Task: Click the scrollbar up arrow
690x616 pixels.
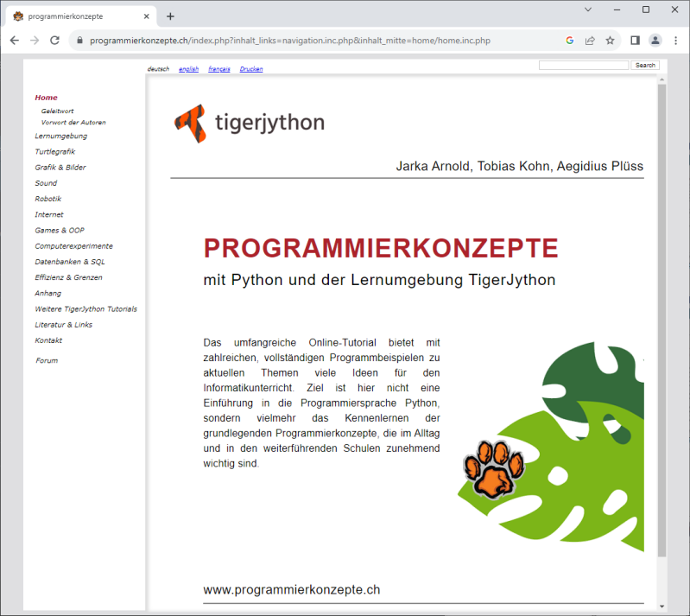Action: click(x=662, y=79)
